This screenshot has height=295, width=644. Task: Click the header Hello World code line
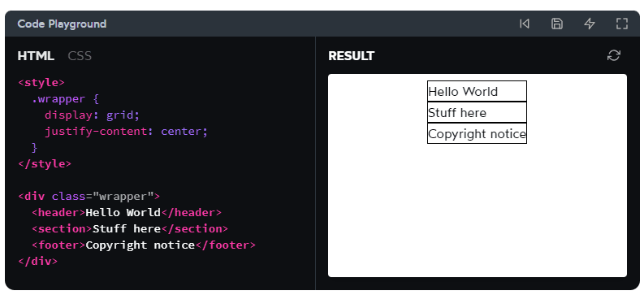[127, 212]
